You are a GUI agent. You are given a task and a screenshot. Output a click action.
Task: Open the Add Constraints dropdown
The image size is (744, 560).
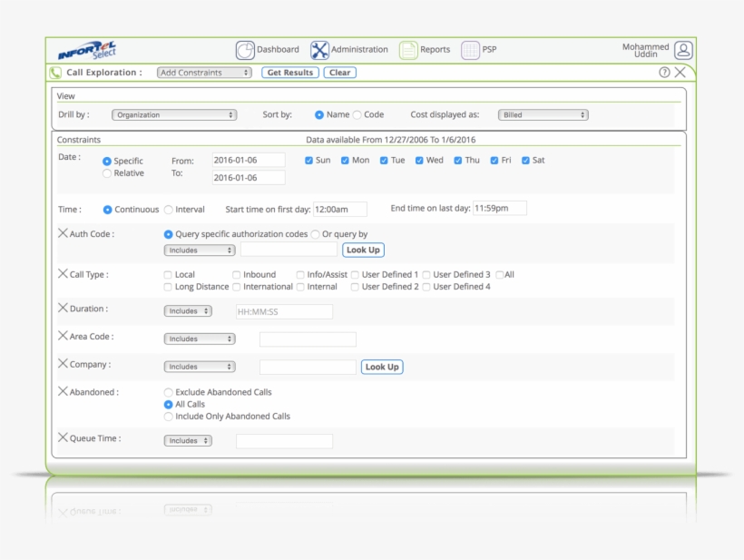pos(204,72)
